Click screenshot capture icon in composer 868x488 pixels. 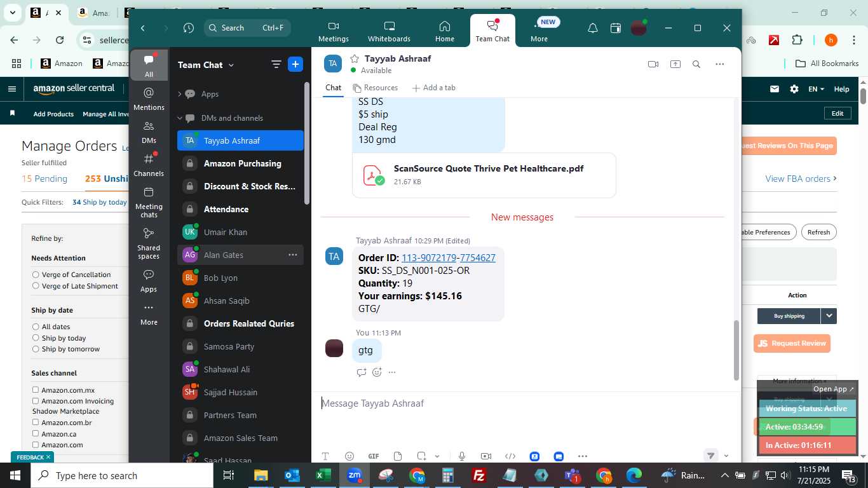pos(421,456)
